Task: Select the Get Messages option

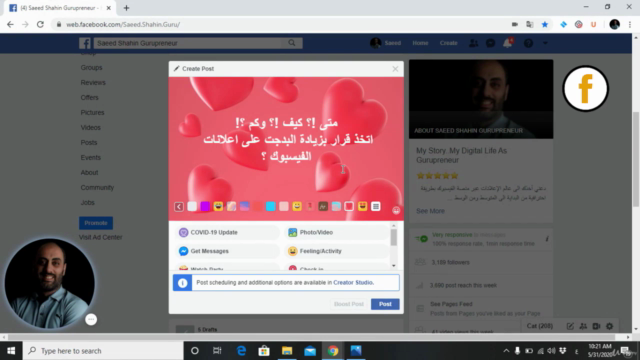Action: pos(227,251)
